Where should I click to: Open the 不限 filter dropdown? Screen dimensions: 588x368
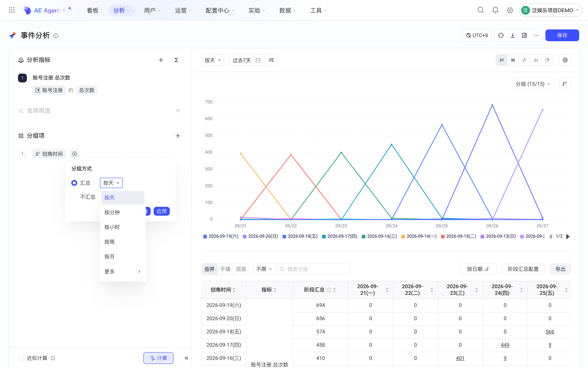(264, 269)
